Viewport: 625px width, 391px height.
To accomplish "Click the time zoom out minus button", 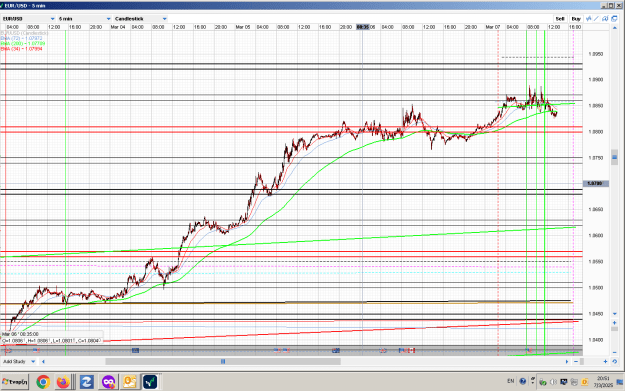I will click(576, 362).
